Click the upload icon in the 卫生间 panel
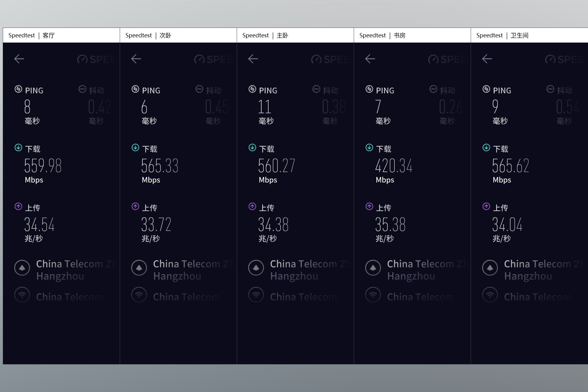The height and width of the screenshot is (392, 588). click(x=486, y=206)
